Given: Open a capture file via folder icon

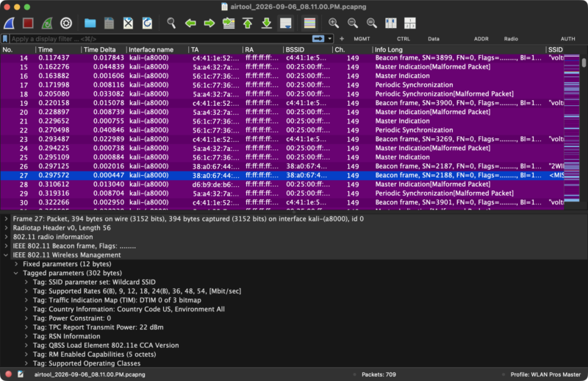Looking at the screenshot, I should tap(90, 24).
